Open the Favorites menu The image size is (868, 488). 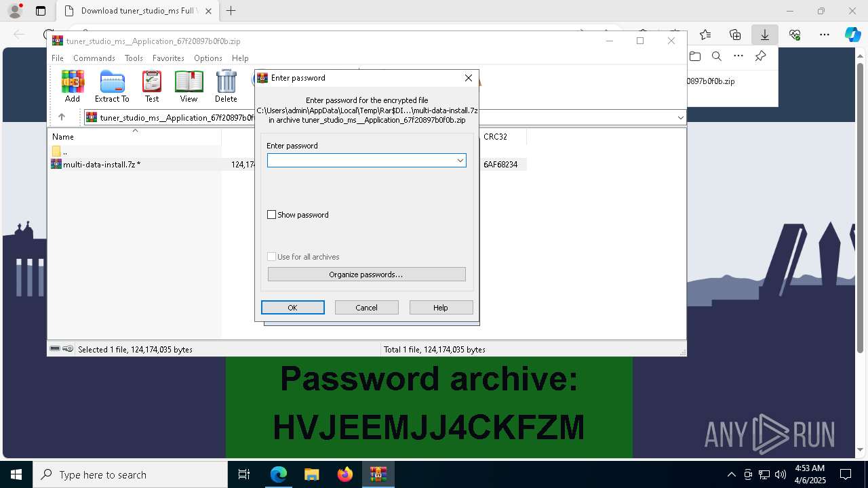(168, 58)
